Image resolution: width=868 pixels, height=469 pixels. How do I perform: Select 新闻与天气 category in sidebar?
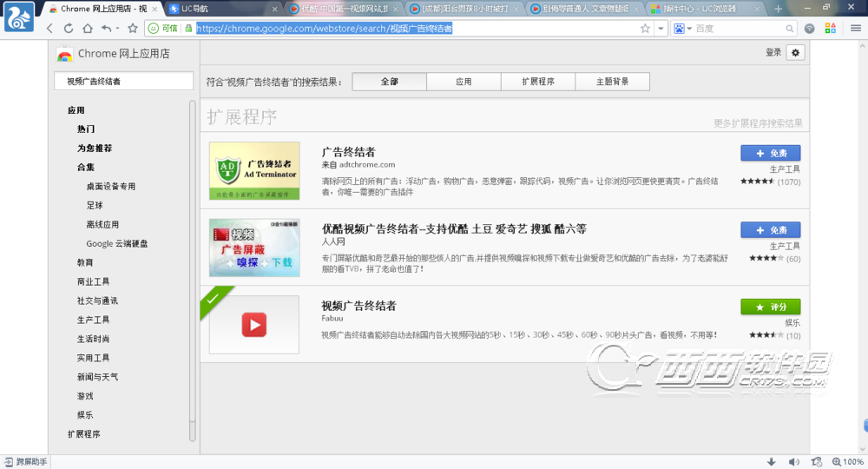97,377
